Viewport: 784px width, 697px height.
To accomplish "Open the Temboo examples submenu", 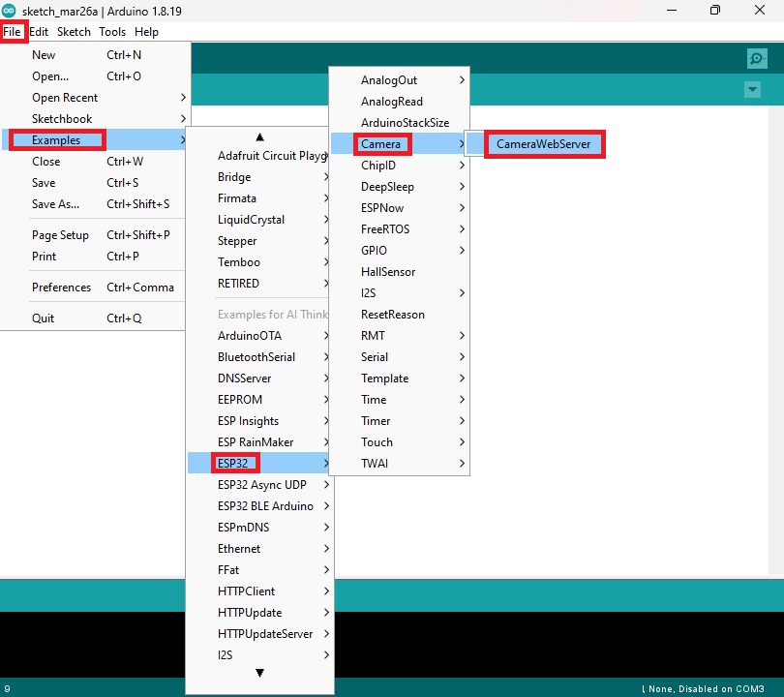I will [258, 262].
